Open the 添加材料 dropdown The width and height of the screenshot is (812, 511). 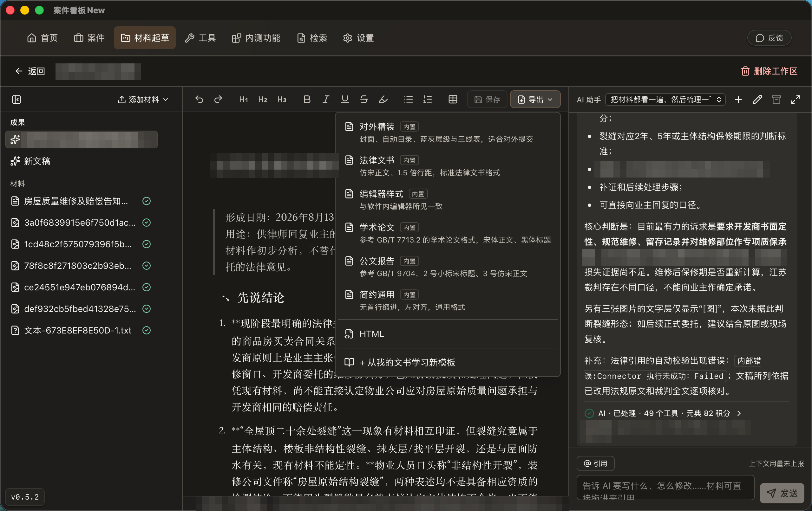(143, 100)
